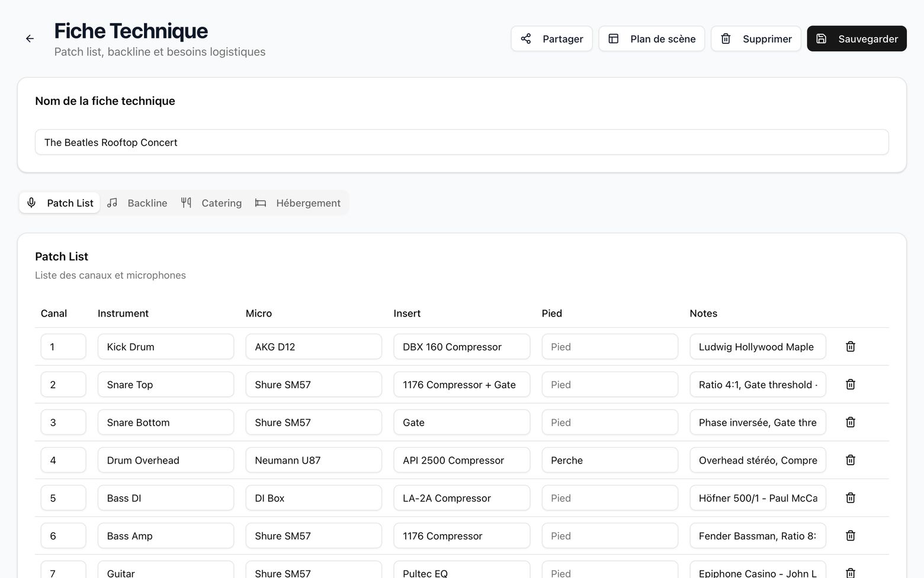Screen dimensions: 924x578
Task: Save with the Sauvegarder button
Action: (x=856, y=39)
